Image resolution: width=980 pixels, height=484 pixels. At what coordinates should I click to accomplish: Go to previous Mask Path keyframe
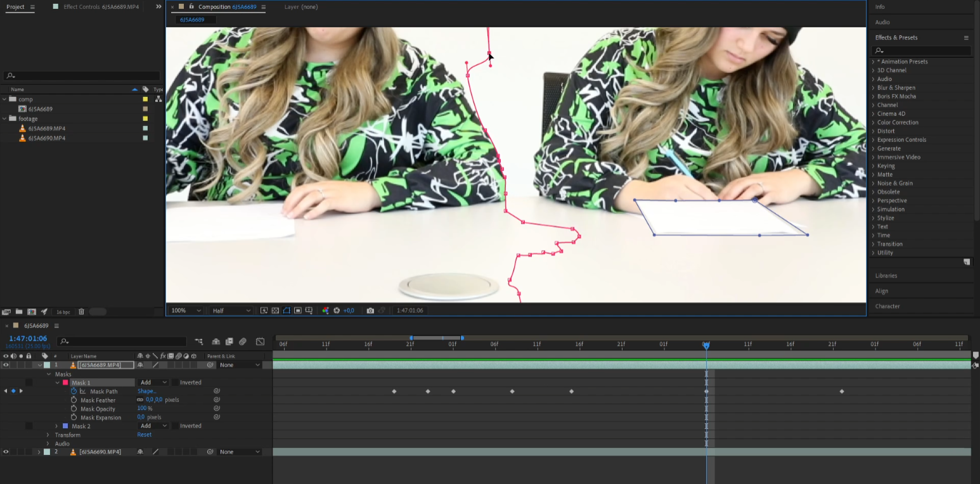[x=6, y=391]
